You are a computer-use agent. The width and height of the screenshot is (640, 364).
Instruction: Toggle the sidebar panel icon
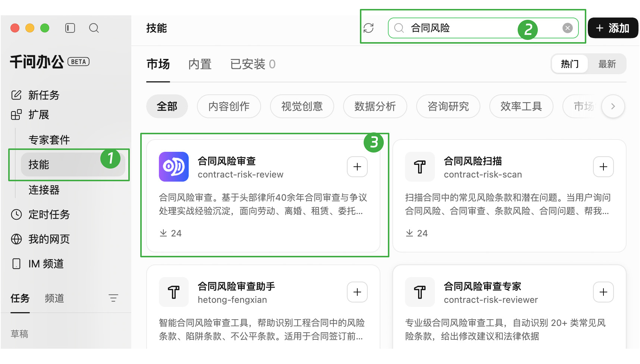point(70,28)
